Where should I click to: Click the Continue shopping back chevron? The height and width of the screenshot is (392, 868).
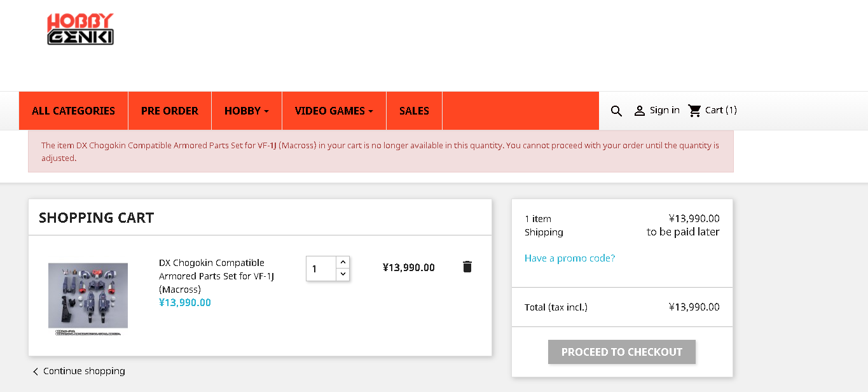pyautogui.click(x=36, y=372)
